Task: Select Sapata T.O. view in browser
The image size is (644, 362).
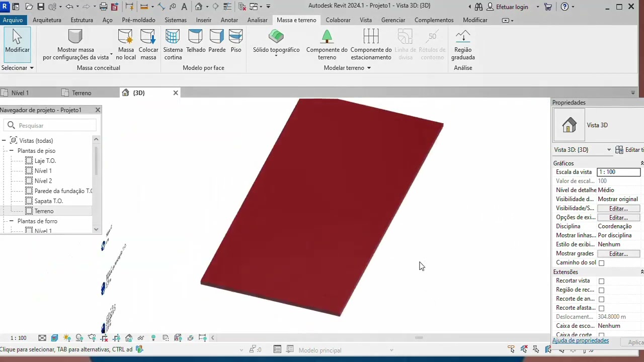Action: point(49,201)
